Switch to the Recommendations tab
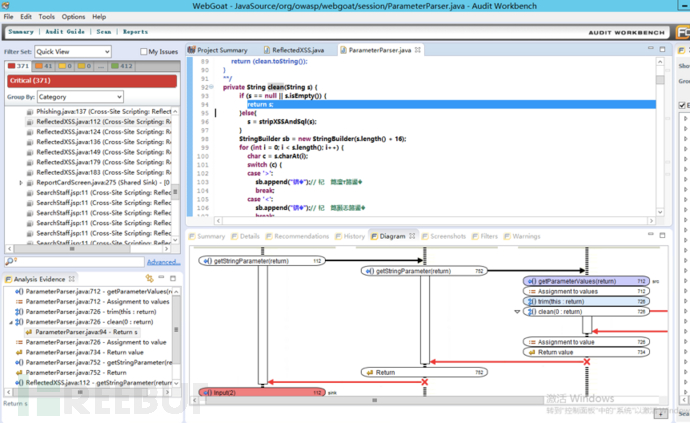 pos(301,236)
